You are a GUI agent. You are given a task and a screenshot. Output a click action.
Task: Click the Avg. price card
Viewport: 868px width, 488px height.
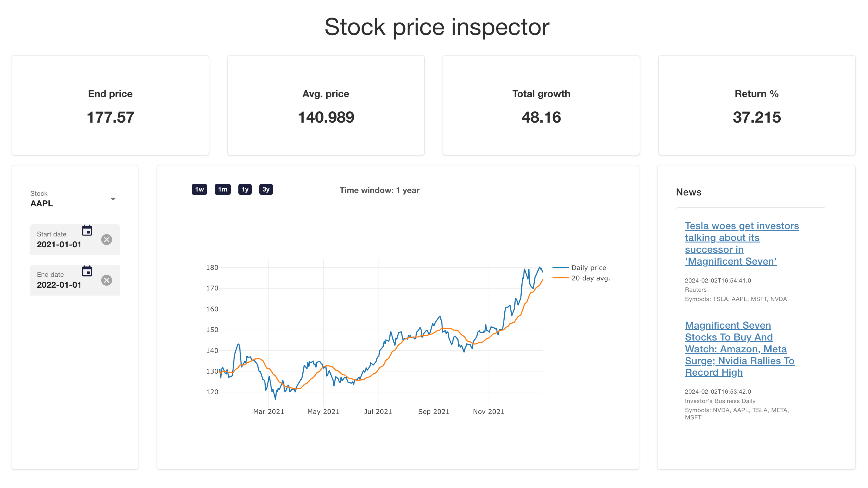tap(325, 105)
